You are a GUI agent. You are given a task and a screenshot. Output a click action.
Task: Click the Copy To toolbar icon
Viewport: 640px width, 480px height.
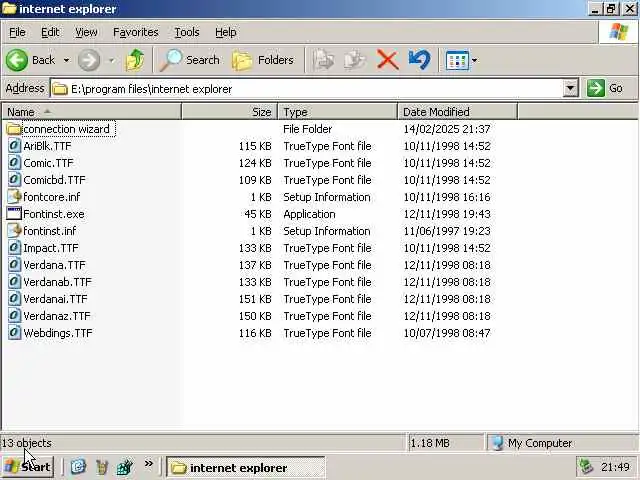tap(355, 60)
